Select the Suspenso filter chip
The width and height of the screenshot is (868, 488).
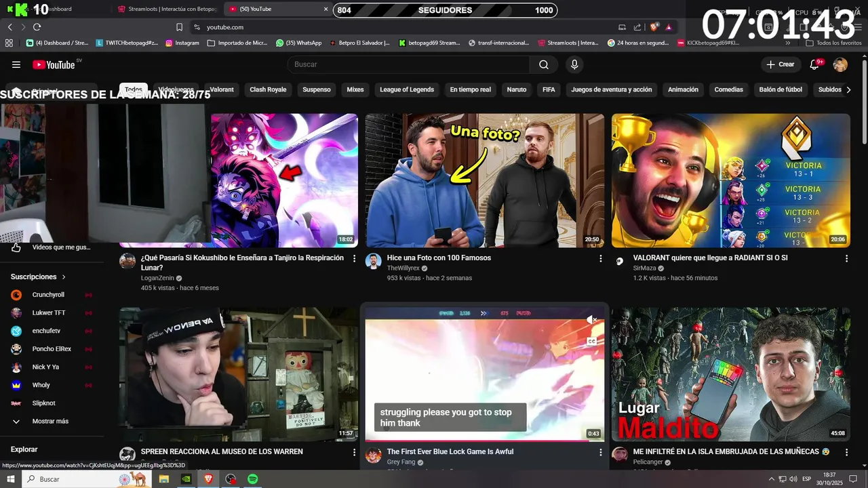click(x=317, y=89)
